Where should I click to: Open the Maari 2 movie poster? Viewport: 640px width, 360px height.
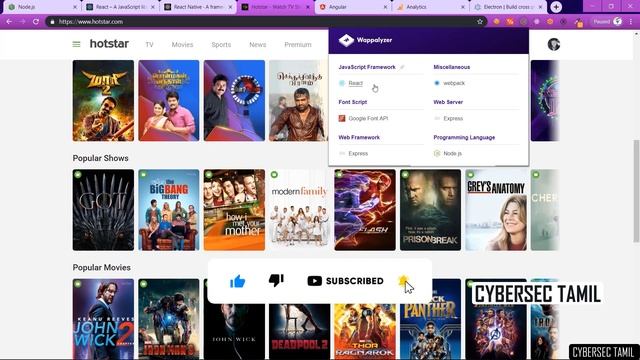(103, 100)
